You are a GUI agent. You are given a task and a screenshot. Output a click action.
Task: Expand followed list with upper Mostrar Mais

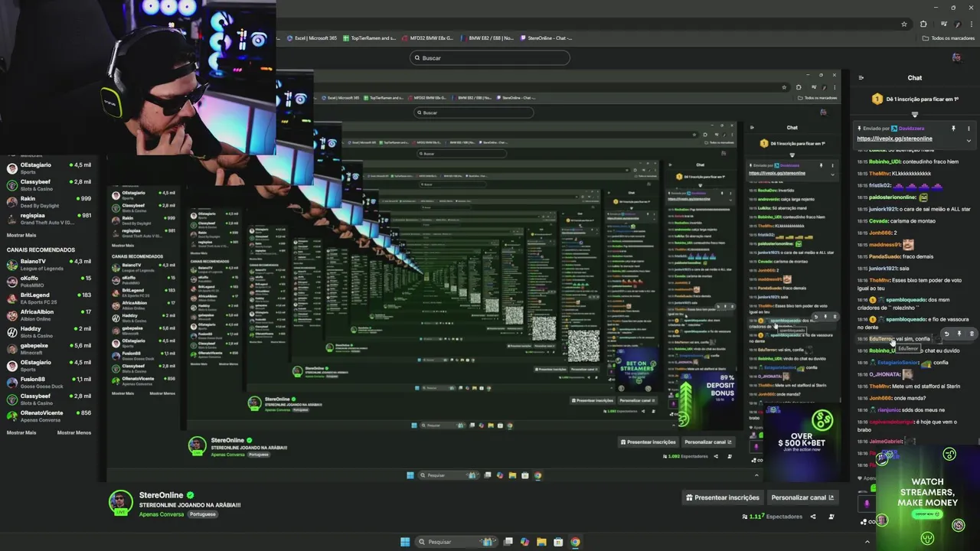click(21, 235)
